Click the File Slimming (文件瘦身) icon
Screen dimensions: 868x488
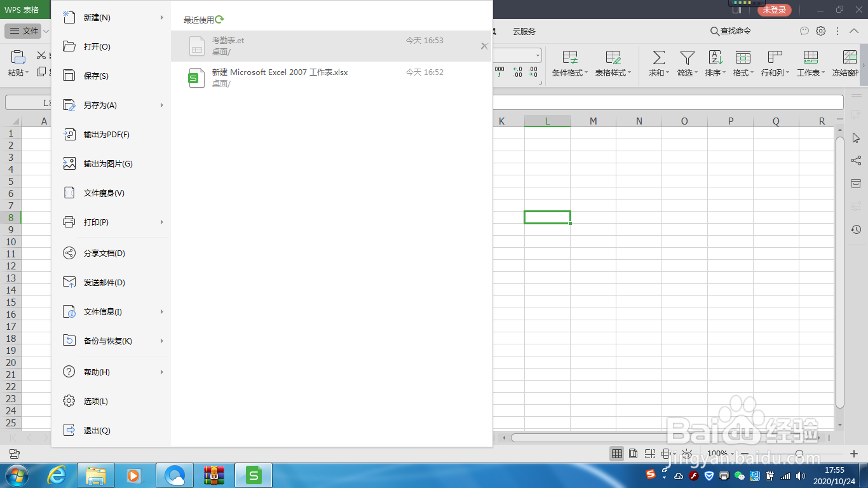click(x=69, y=193)
